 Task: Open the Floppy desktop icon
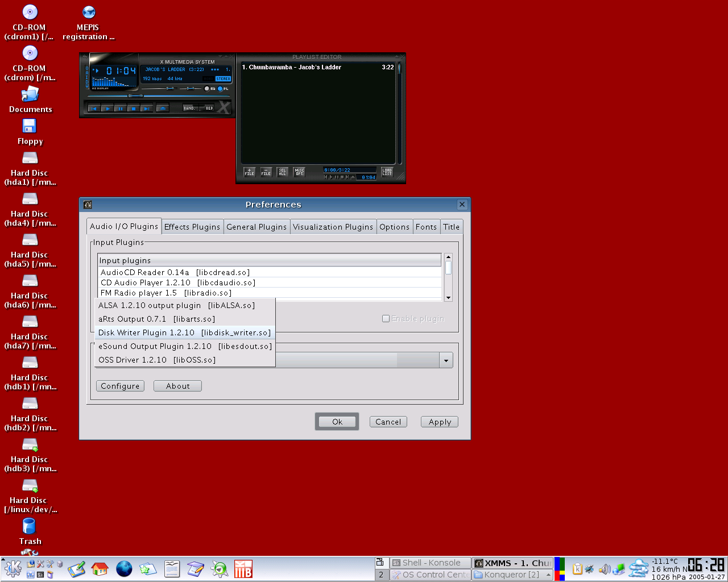click(30, 131)
